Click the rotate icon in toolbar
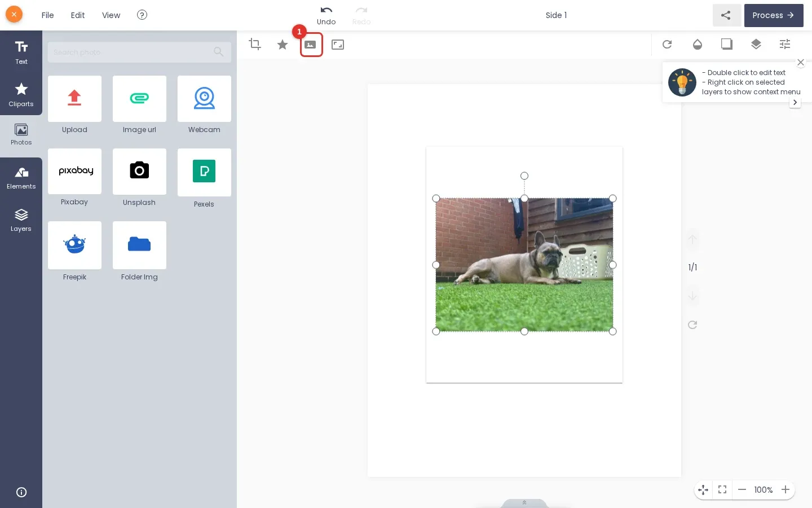This screenshot has height=508, width=812. coord(667,44)
